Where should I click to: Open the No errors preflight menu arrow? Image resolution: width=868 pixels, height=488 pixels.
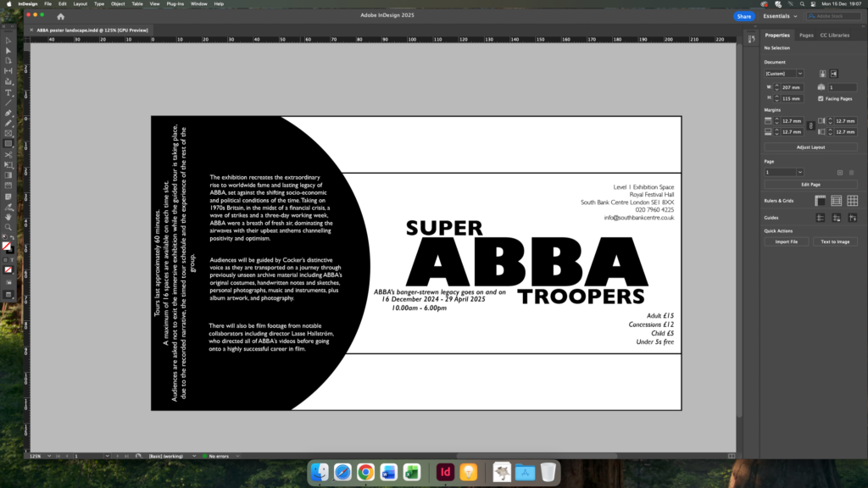click(237, 457)
